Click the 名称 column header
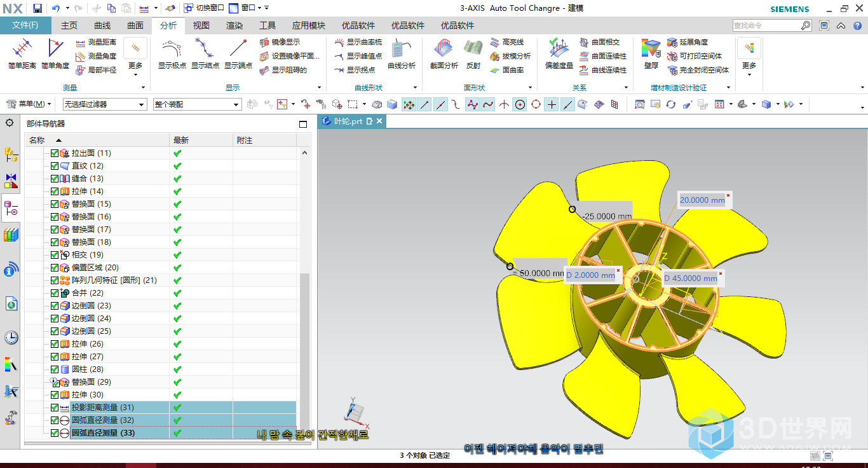The height and width of the screenshot is (468, 868). tap(98, 140)
